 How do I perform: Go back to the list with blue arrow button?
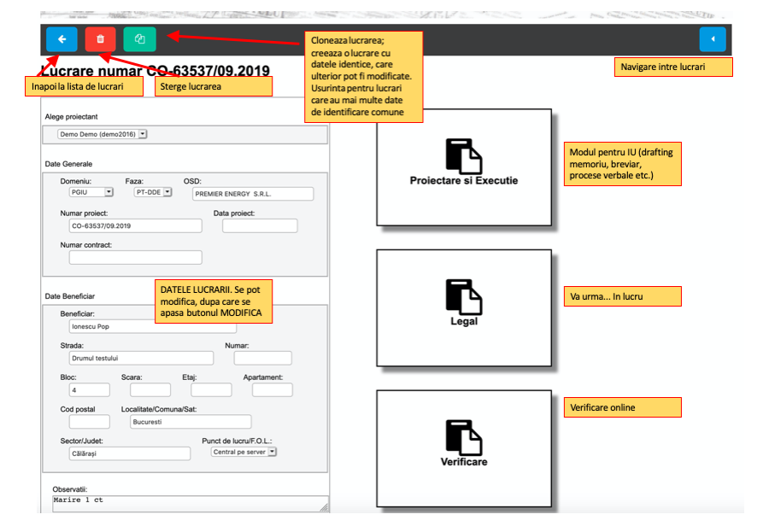click(62, 39)
